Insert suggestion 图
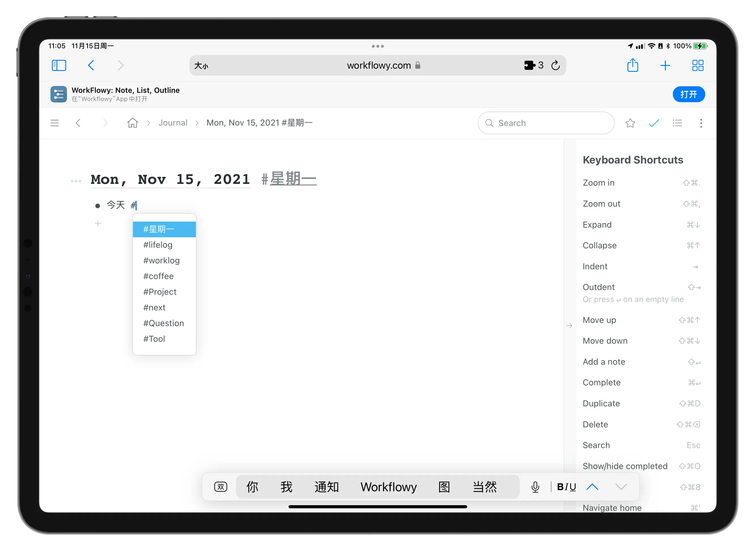756x552 pixels. [444, 487]
